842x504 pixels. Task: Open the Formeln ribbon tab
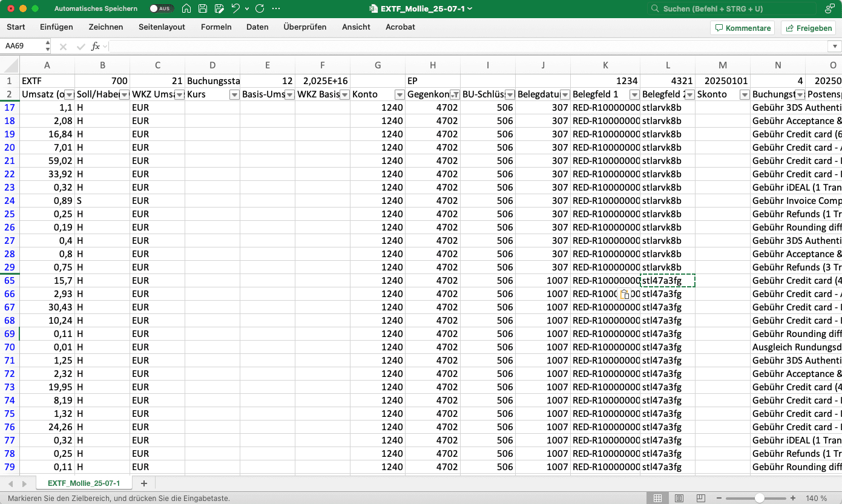tap(216, 27)
